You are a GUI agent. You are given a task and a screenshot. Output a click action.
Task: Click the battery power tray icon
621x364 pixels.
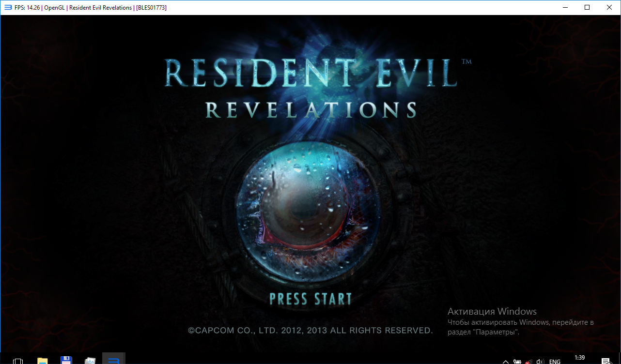point(517,361)
